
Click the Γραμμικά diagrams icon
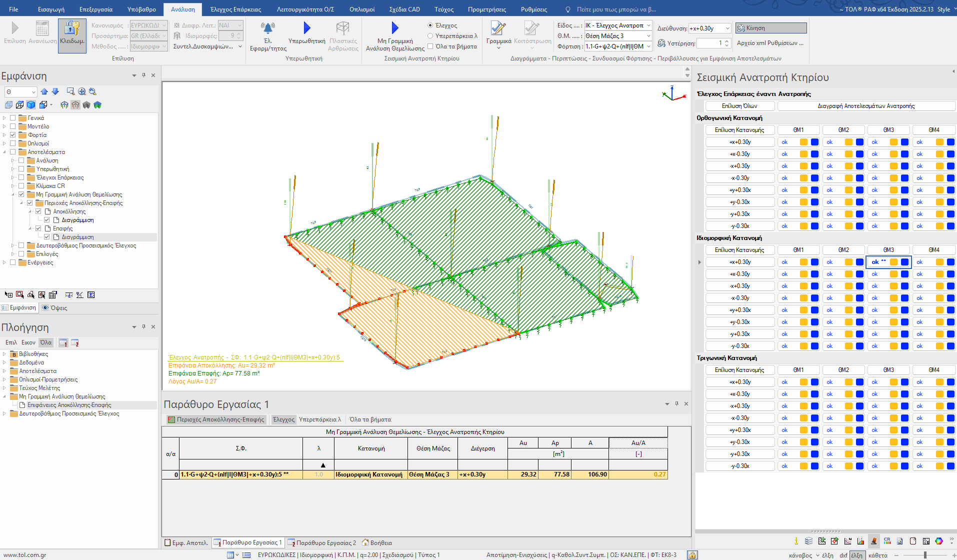point(498,28)
